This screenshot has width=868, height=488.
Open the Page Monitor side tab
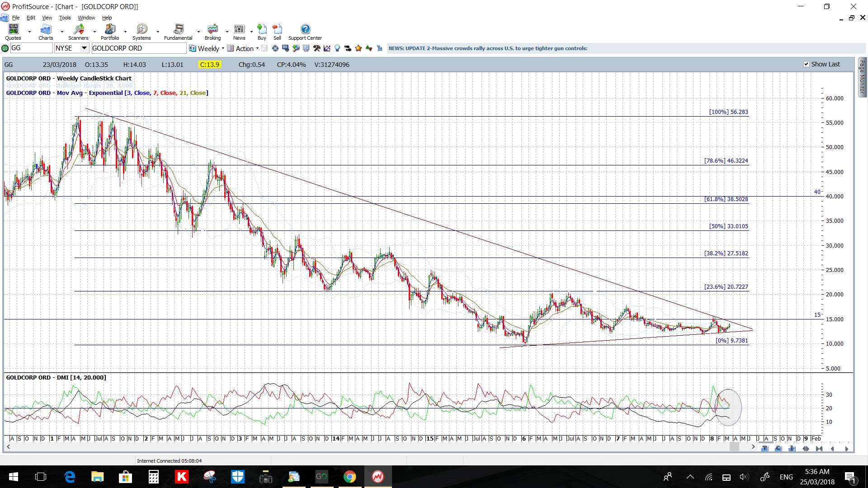pyautogui.click(x=862, y=77)
